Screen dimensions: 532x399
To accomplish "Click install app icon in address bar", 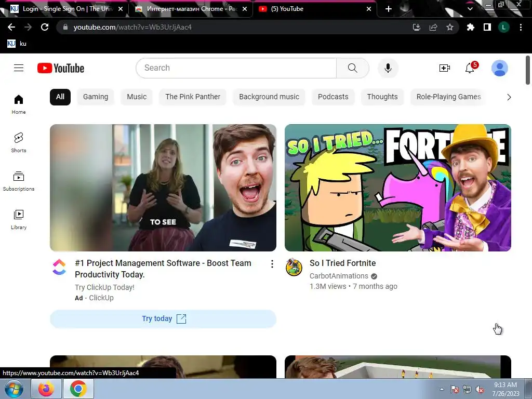I will [417, 27].
